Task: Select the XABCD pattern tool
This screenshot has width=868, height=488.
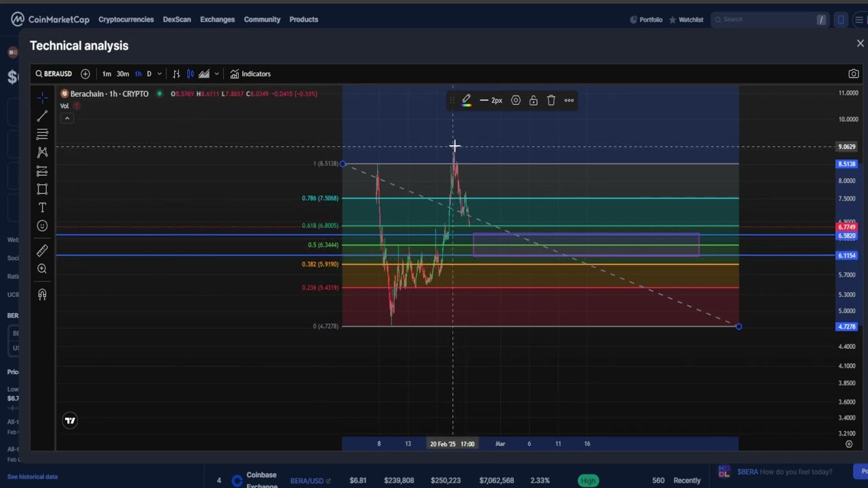Action: 42,152
